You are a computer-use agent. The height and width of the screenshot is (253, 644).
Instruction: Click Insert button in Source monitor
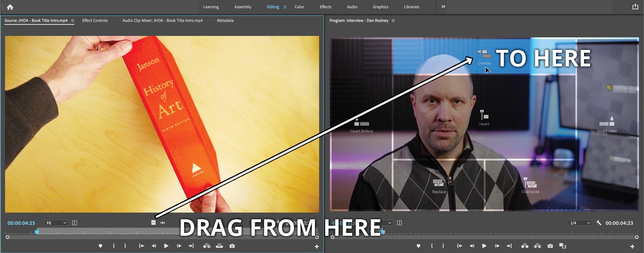click(x=207, y=246)
